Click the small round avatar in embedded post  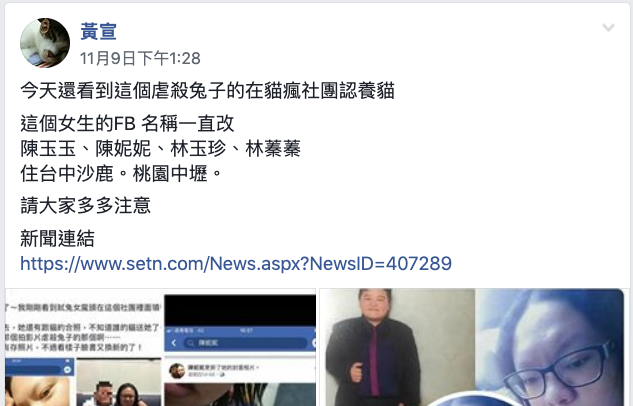point(176,371)
